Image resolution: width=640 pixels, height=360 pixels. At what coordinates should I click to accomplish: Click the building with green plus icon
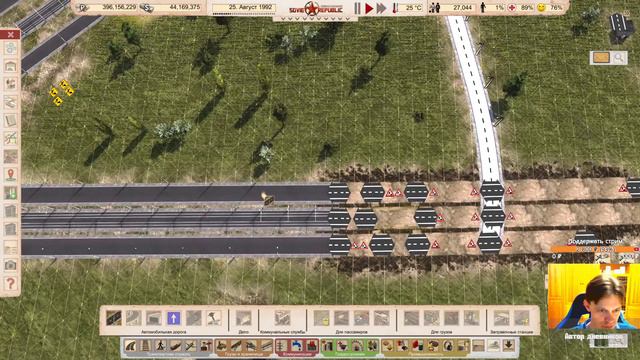tap(11, 193)
